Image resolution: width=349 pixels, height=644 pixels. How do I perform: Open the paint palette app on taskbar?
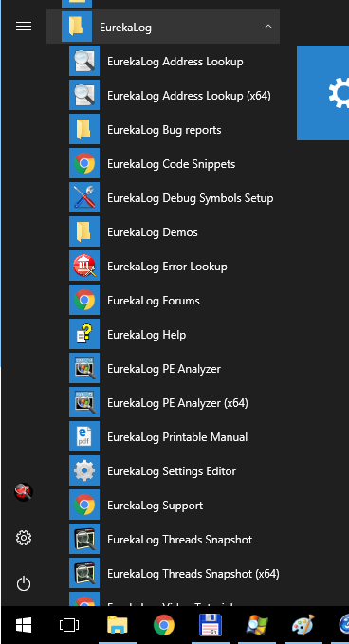303,625
